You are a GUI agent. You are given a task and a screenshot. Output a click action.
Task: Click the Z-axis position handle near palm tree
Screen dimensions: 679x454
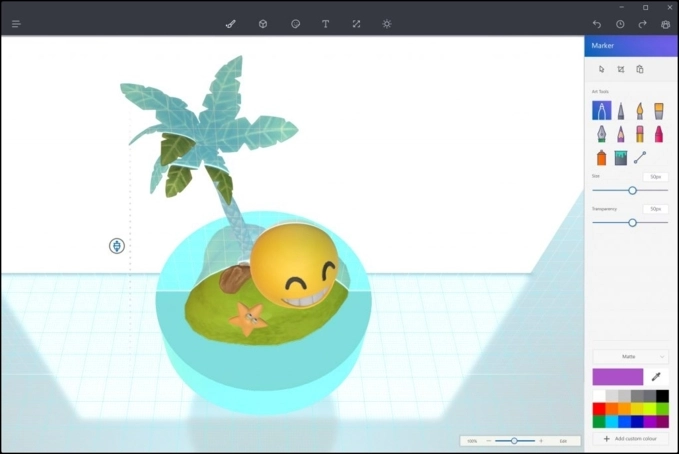point(117,246)
